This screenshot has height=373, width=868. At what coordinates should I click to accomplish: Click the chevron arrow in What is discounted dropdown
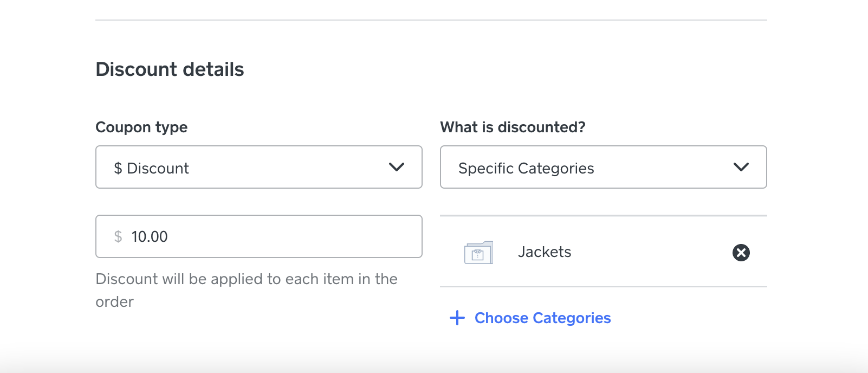(741, 167)
